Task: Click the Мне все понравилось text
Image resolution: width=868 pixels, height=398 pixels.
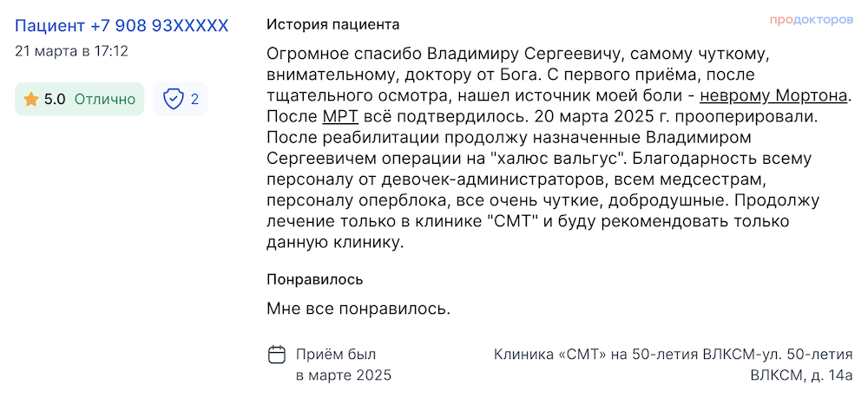Action: click(358, 308)
